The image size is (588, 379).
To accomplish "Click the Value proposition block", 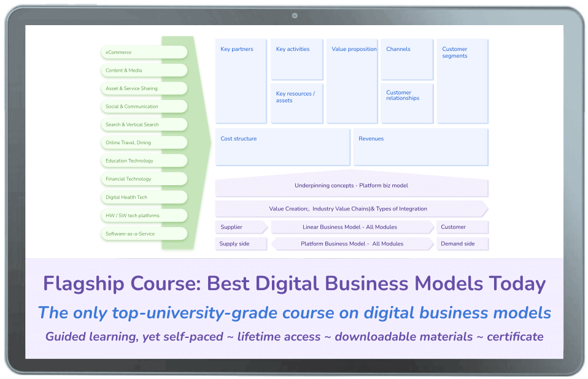I will tap(352, 80).
